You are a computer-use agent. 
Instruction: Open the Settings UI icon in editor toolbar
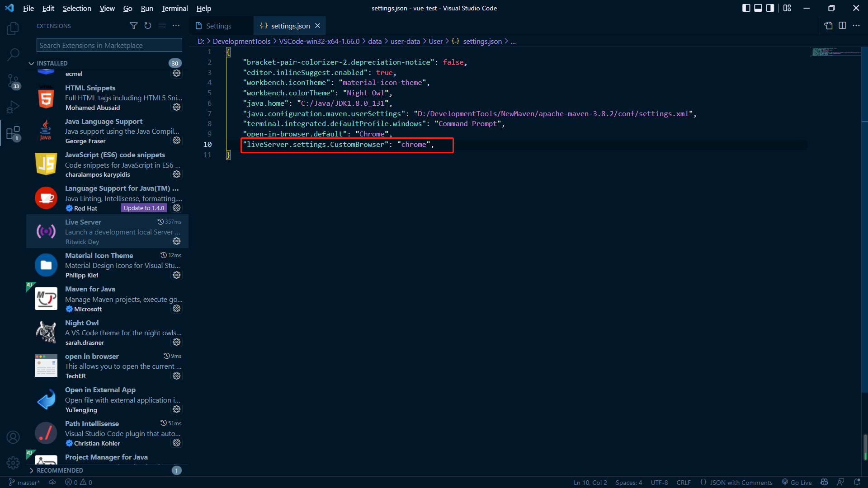tap(828, 26)
